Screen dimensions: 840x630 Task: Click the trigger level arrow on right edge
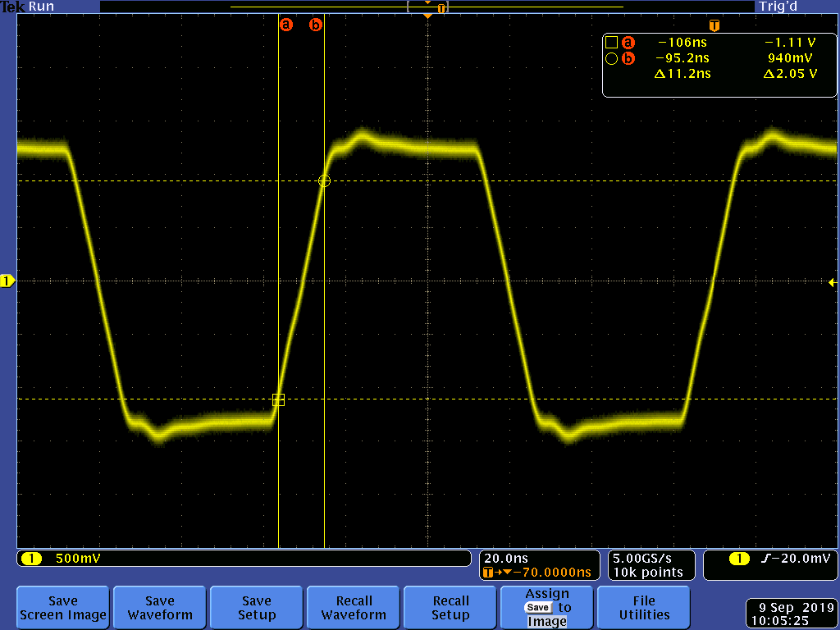tap(832, 282)
